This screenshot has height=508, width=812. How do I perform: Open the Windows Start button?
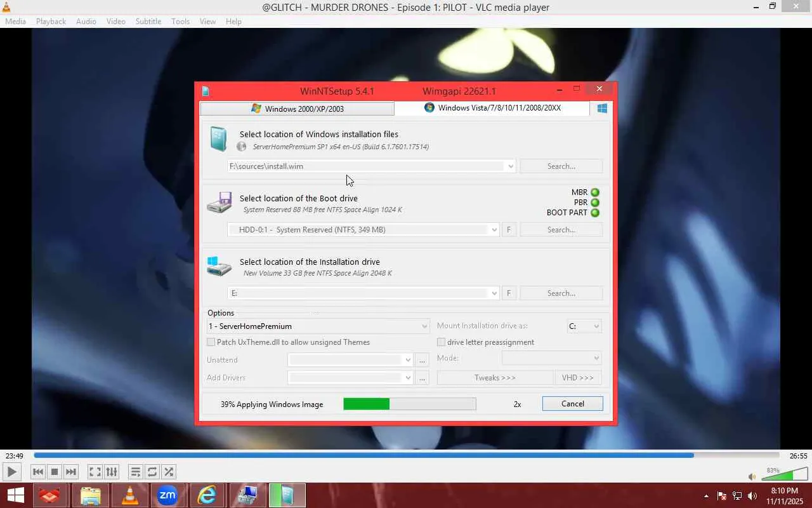coord(15,495)
